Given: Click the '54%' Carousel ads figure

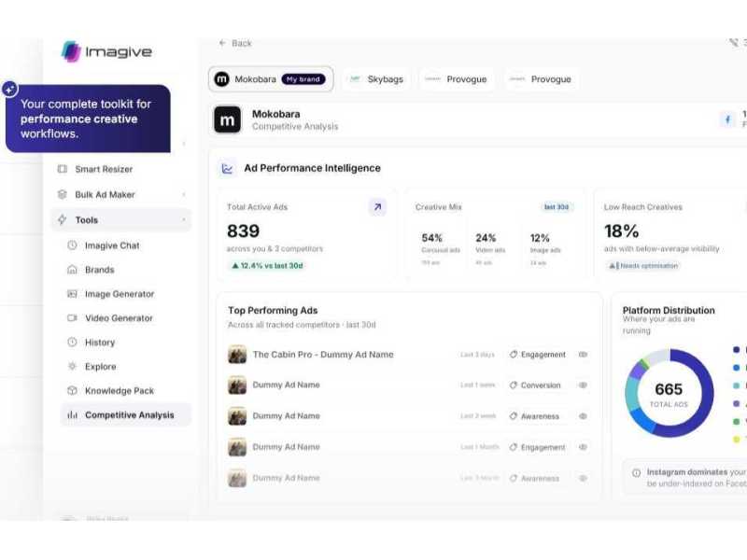Looking at the screenshot, I should coord(431,238).
